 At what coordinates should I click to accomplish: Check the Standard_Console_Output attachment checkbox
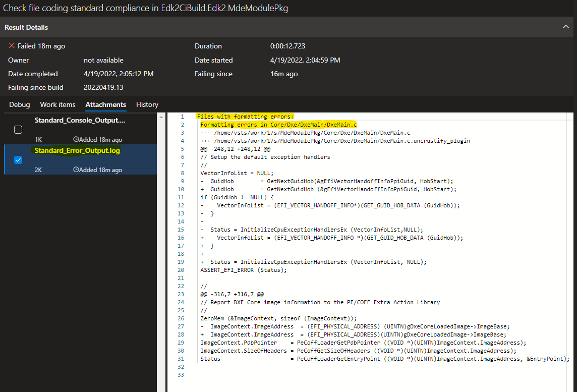[18, 130]
